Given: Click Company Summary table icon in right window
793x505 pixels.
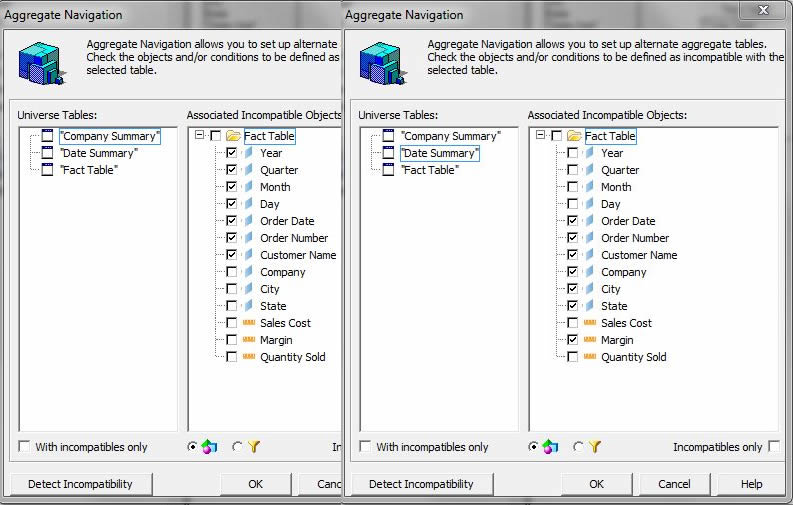Looking at the screenshot, I should click(388, 135).
